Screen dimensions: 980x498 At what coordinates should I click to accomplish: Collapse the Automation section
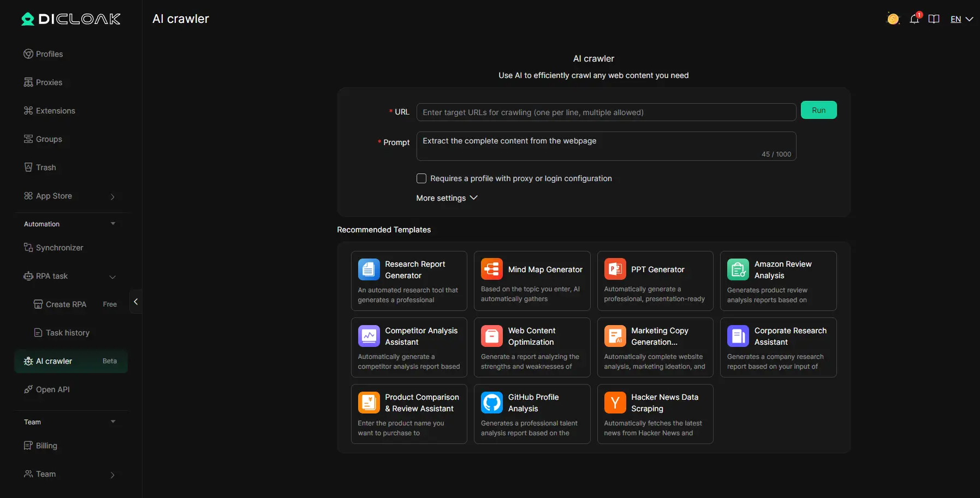113,224
